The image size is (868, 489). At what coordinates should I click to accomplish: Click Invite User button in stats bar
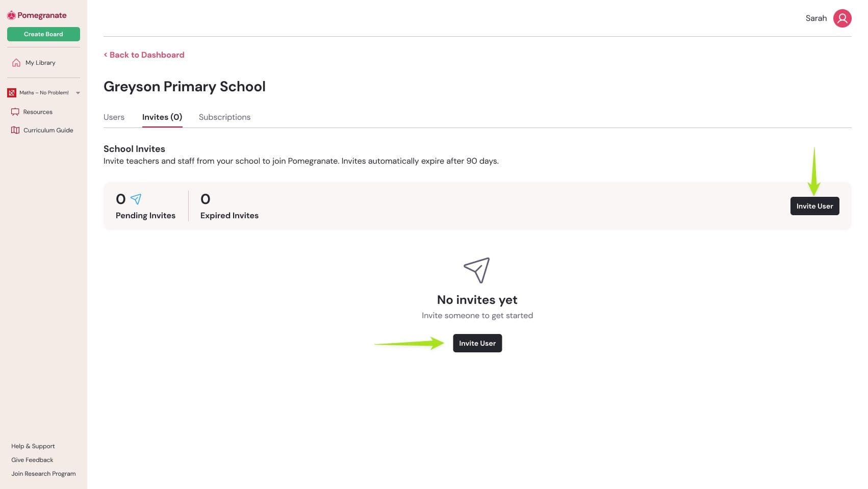pos(814,206)
